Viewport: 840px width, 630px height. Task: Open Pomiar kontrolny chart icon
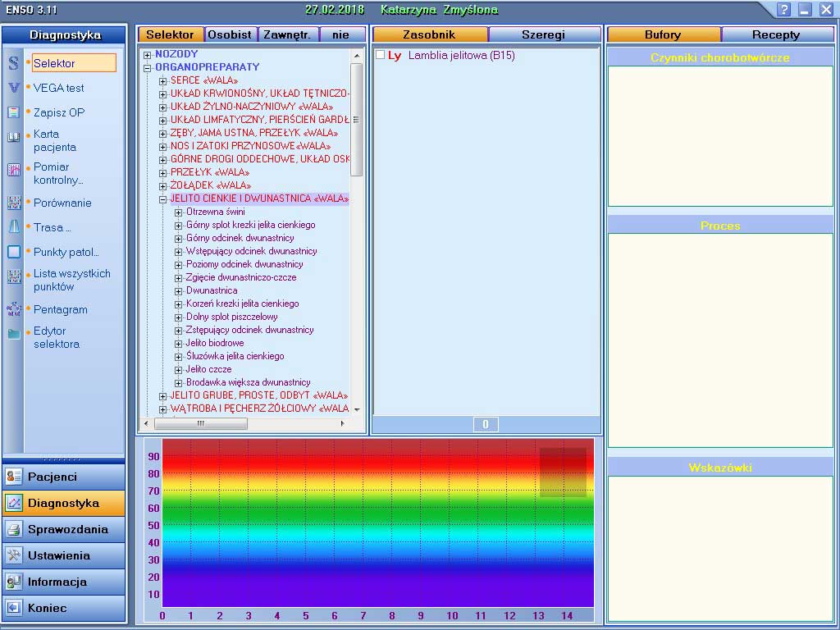[x=14, y=171]
